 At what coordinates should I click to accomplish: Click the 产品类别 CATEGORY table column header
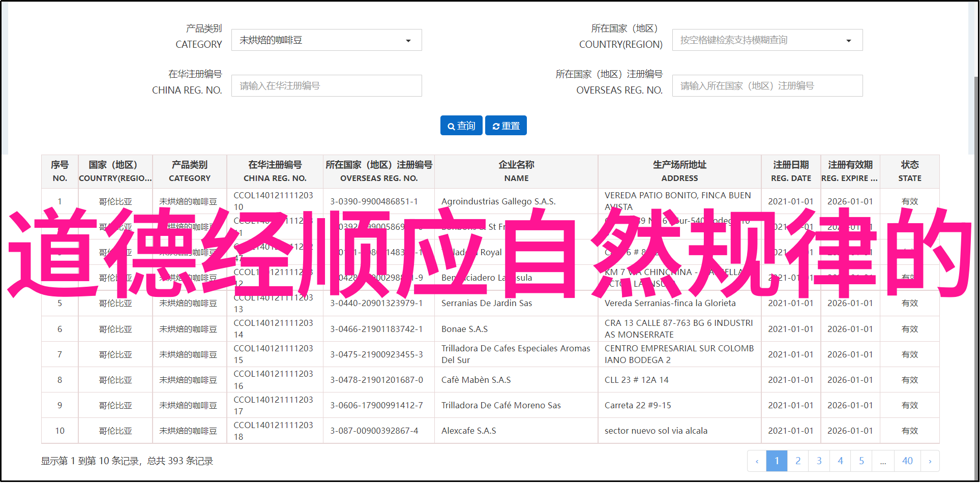pyautogui.click(x=190, y=171)
